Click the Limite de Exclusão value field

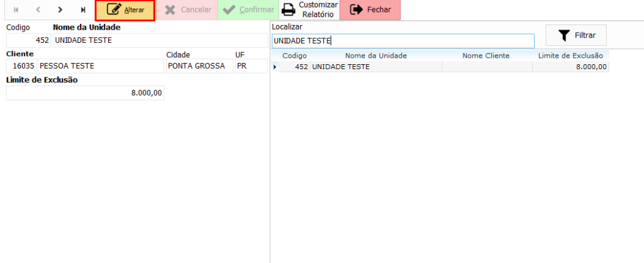pyautogui.click(x=85, y=92)
